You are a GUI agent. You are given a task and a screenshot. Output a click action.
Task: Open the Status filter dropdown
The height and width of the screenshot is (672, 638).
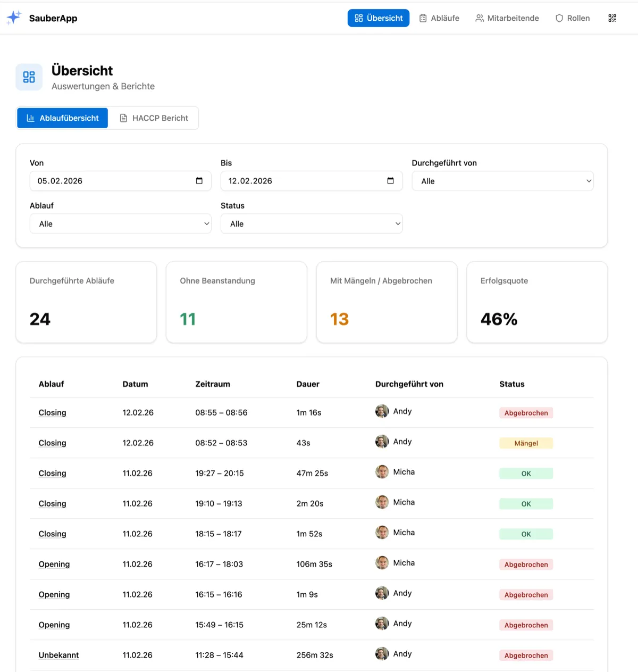pos(311,224)
